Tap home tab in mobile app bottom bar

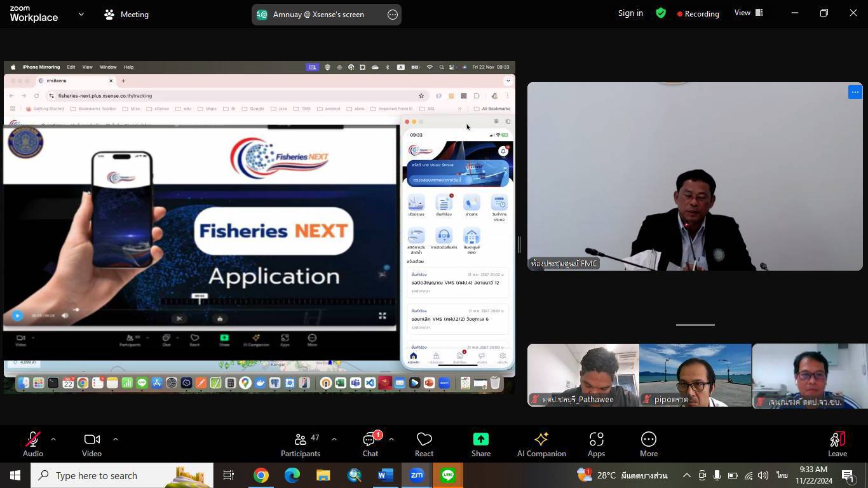(413, 358)
